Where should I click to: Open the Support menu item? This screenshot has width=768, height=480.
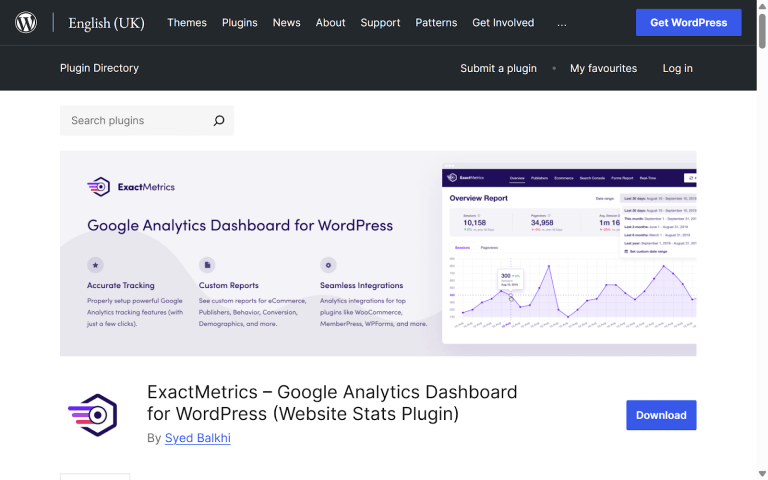click(380, 23)
